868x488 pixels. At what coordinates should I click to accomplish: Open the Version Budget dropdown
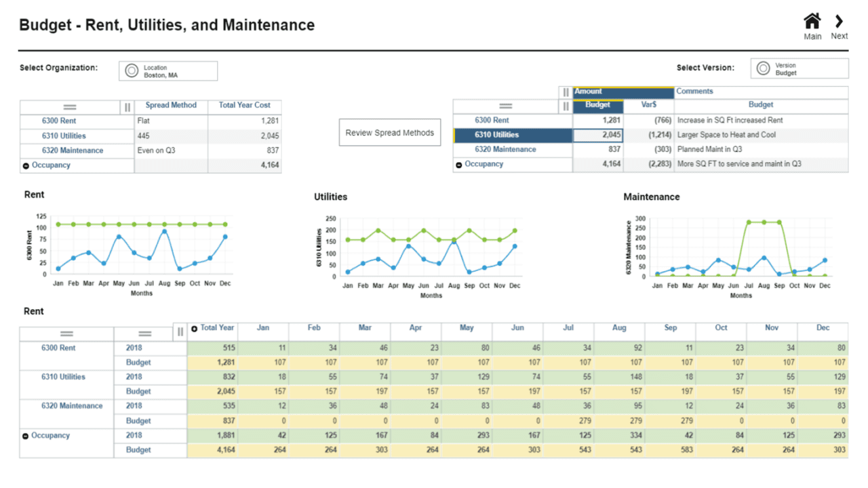point(799,68)
